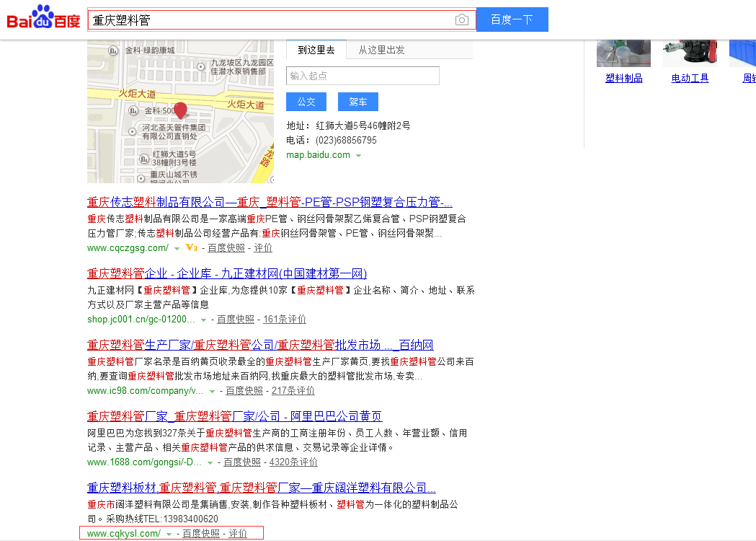
Task: Click the 公交 transit button
Action: coord(306,101)
